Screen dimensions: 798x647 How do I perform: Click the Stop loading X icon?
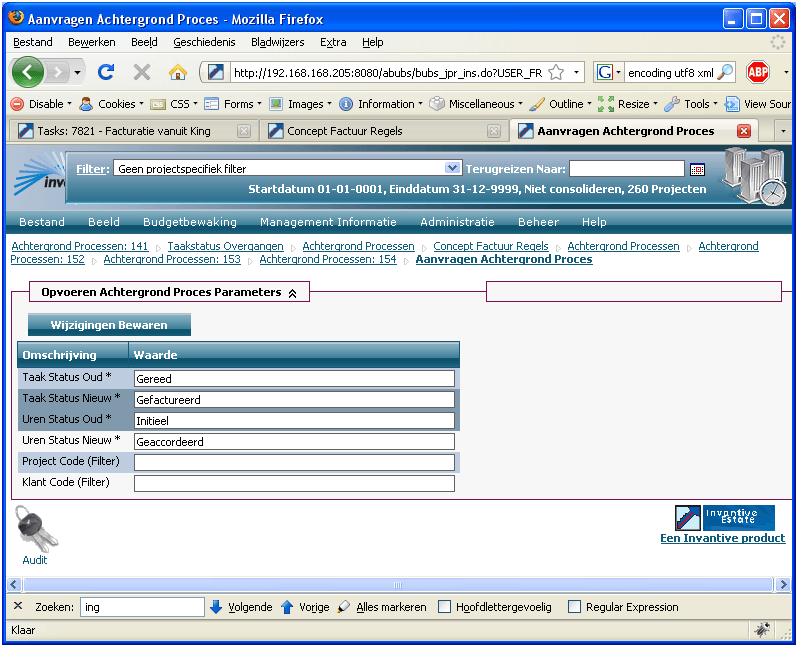pos(141,72)
